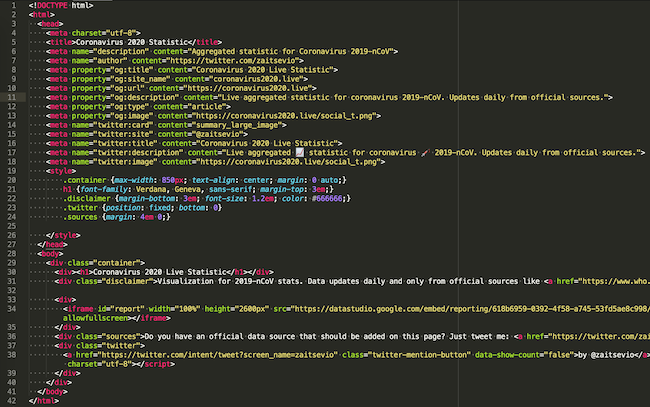
Task: Click the class="twitter" div on line 37
Action: pos(99,346)
